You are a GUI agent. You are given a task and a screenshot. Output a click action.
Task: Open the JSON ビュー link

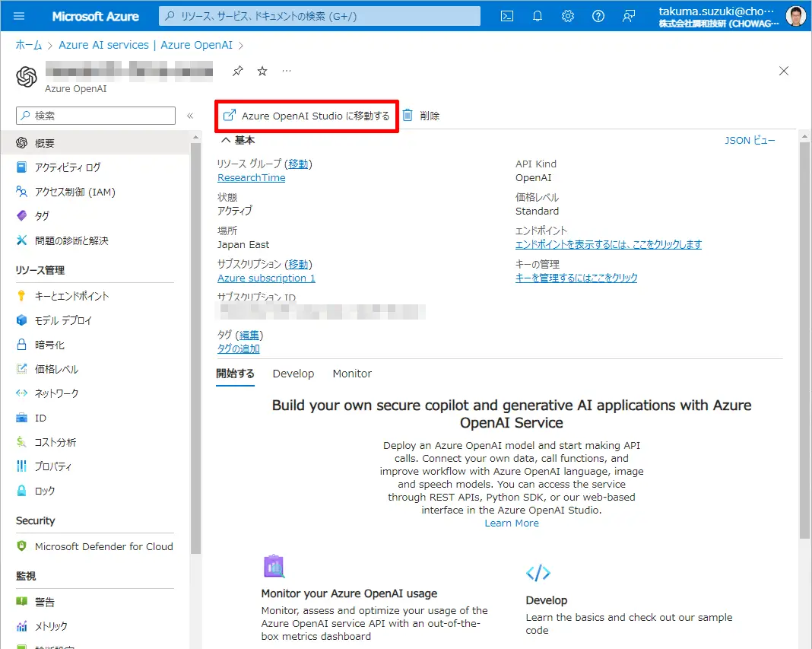coord(750,141)
